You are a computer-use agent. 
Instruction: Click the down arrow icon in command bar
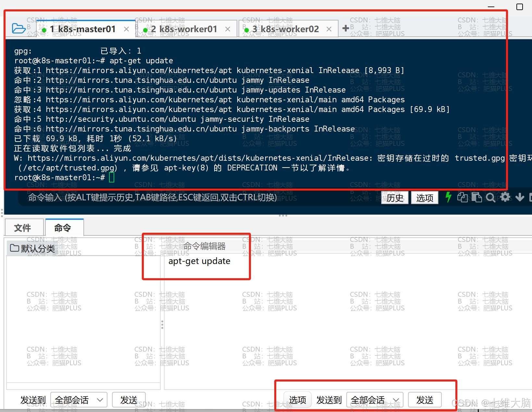pos(519,197)
